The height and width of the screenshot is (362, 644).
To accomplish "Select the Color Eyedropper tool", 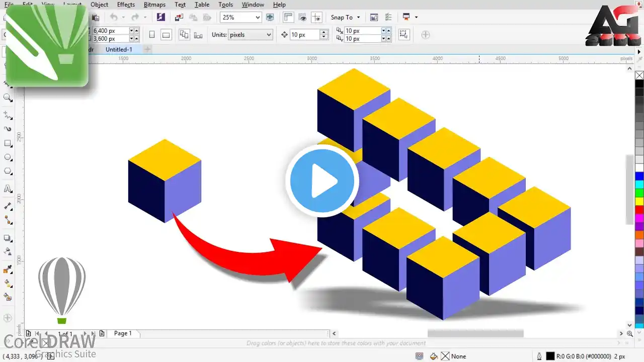I will 8,269.
